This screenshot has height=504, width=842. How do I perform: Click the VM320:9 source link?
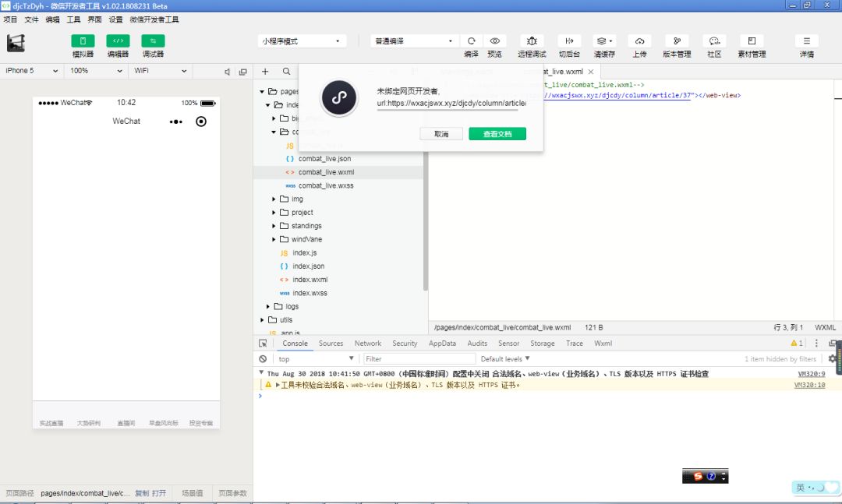click(x=812, y=374)
